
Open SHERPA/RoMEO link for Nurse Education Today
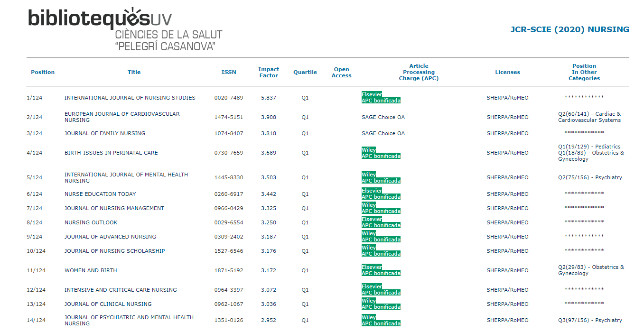point(507,194)
